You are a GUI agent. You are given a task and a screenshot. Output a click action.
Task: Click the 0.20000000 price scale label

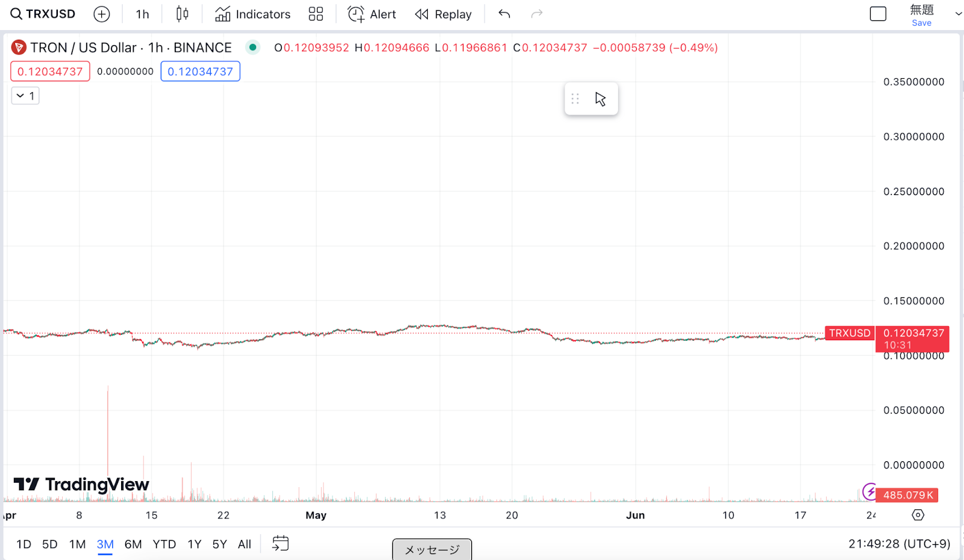tap(913, 246)
